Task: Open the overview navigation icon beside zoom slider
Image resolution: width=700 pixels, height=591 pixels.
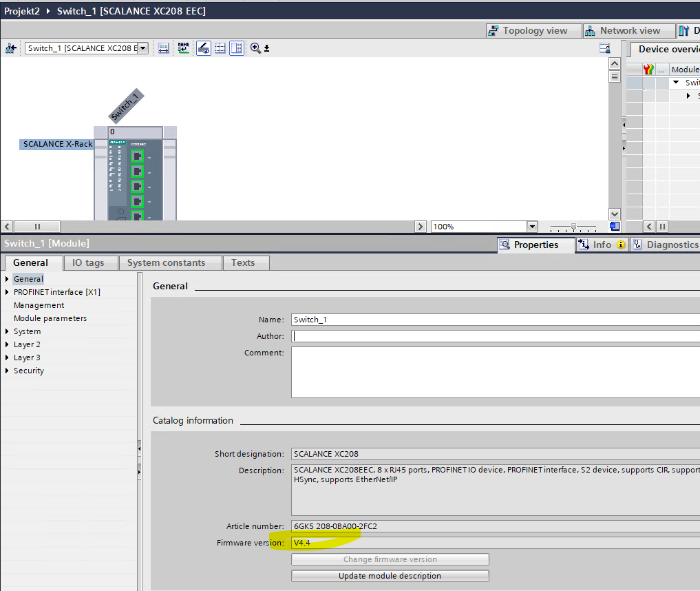Action: point(615,227)
